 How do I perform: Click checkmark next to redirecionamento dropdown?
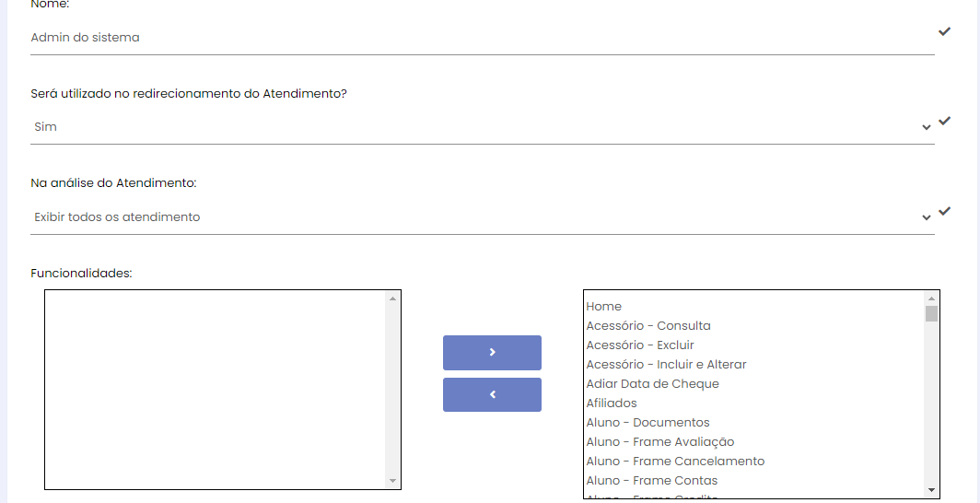(x=944, y=121)
